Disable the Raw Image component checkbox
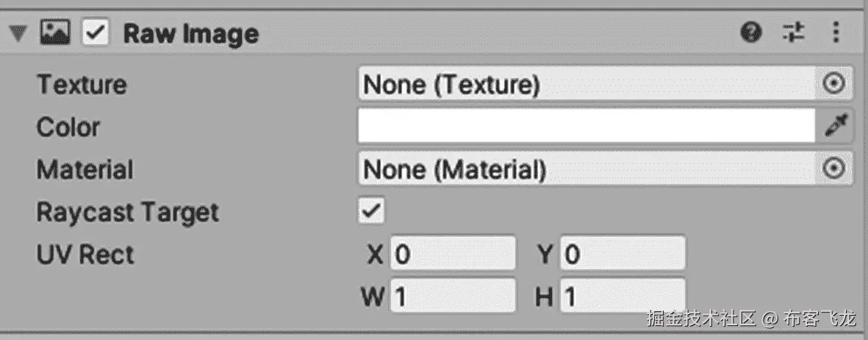The width and height of the screenshot is (868, 340). click(96, 33)
